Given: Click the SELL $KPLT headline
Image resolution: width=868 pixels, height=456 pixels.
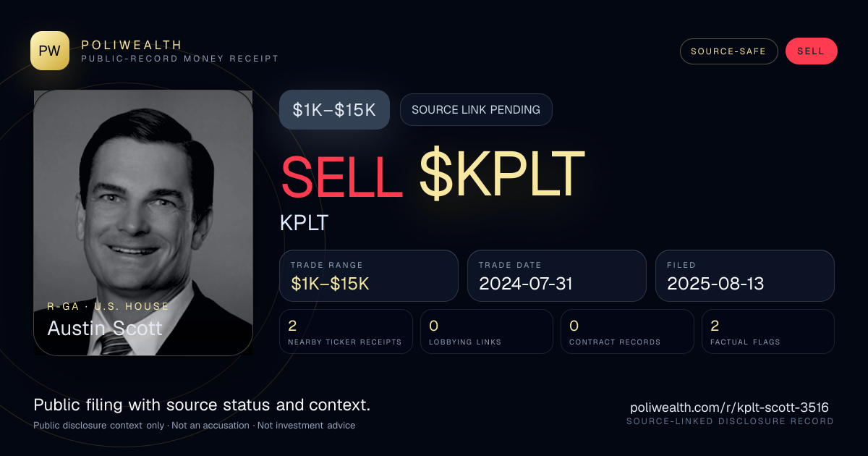Looking at the screenshot, I should point(432,174).
